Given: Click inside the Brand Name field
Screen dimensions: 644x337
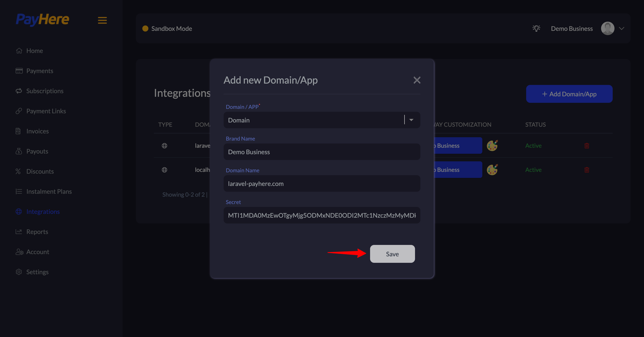Looking at the screenshot, I should [x=322, y=152].
